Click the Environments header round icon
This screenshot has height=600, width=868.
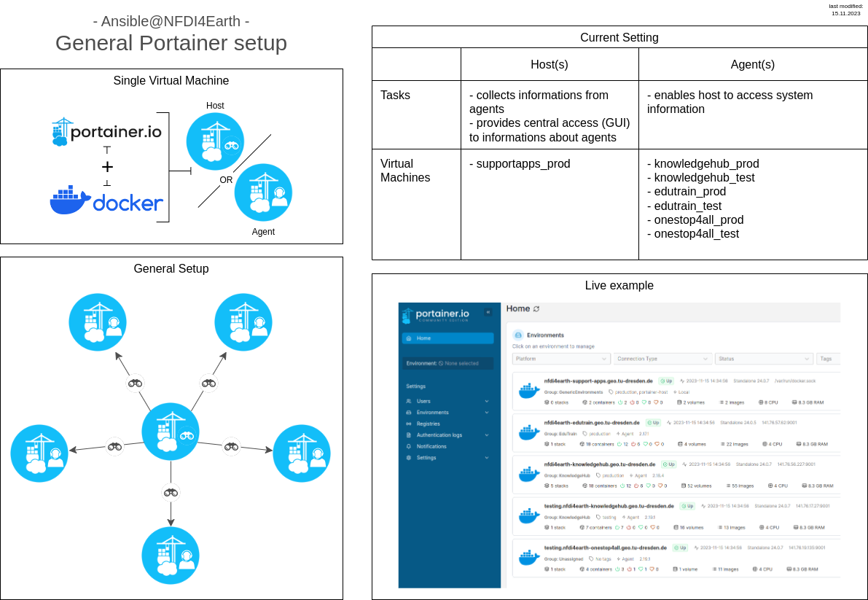(x=518, y=335)
